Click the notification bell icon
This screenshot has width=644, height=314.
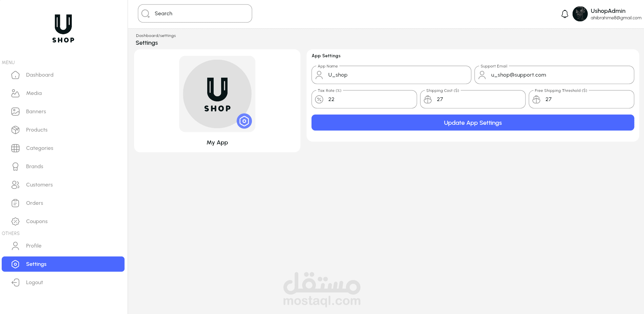pos(565,14)
